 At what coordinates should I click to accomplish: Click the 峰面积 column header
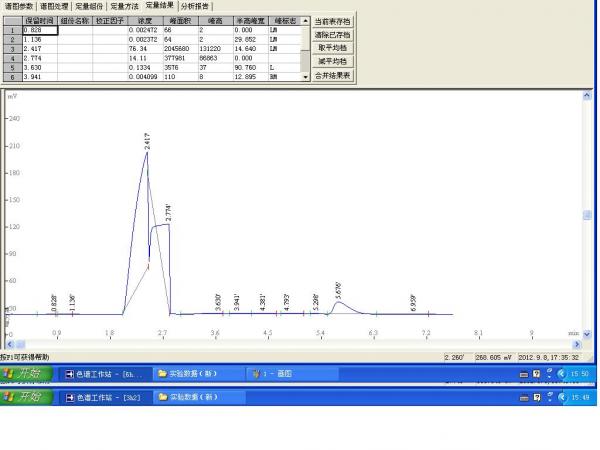click(181, 21)
